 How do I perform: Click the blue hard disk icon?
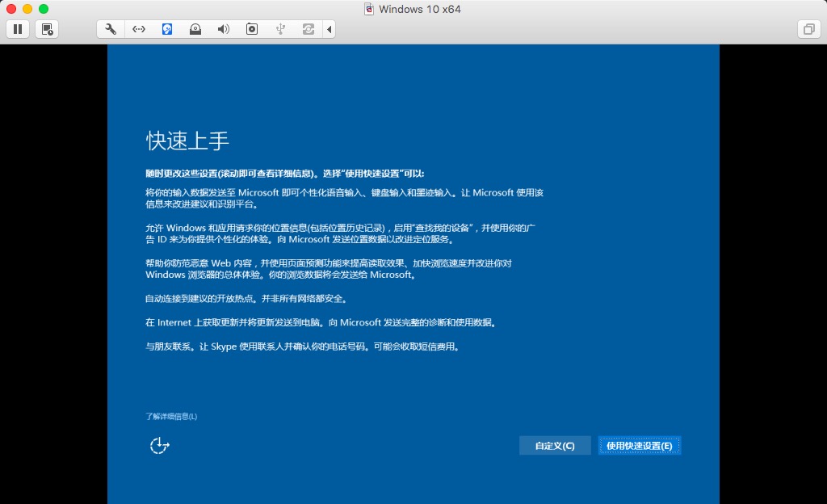(x=166, y=29)
